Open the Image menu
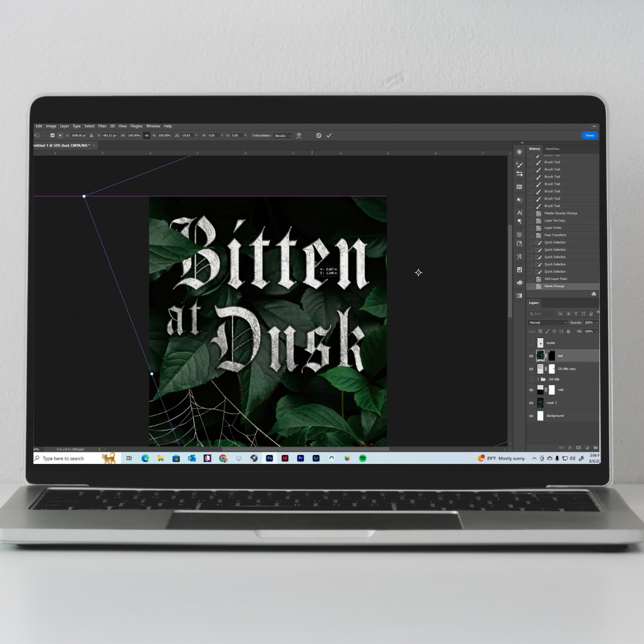Viewport: 644px width, 644px height. (51, 126)
